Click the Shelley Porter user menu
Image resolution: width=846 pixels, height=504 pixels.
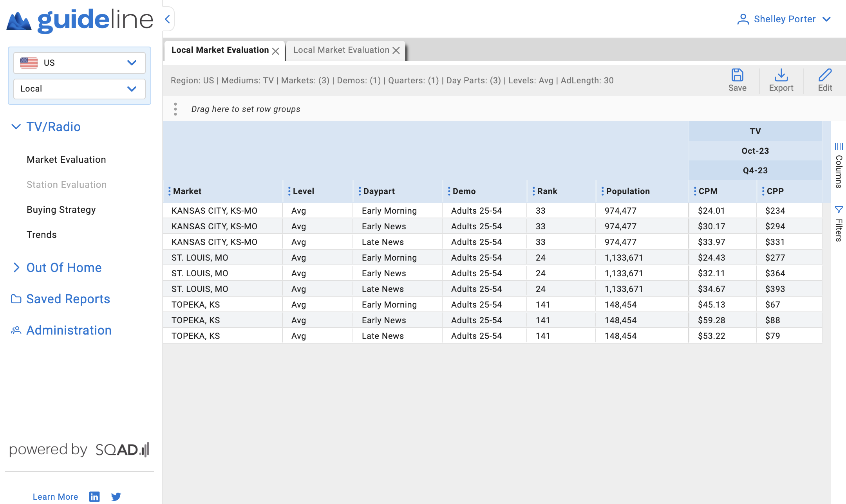(784, 19)
